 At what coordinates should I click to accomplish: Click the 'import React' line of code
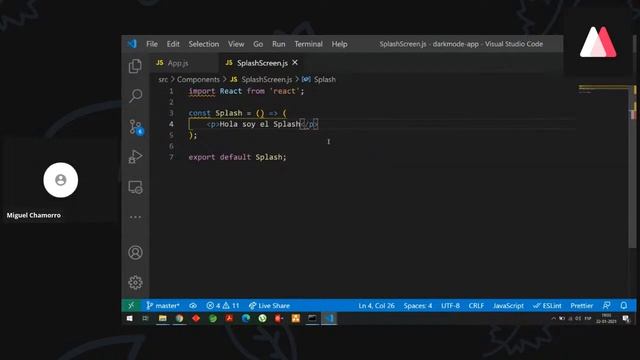pos(246,91)
